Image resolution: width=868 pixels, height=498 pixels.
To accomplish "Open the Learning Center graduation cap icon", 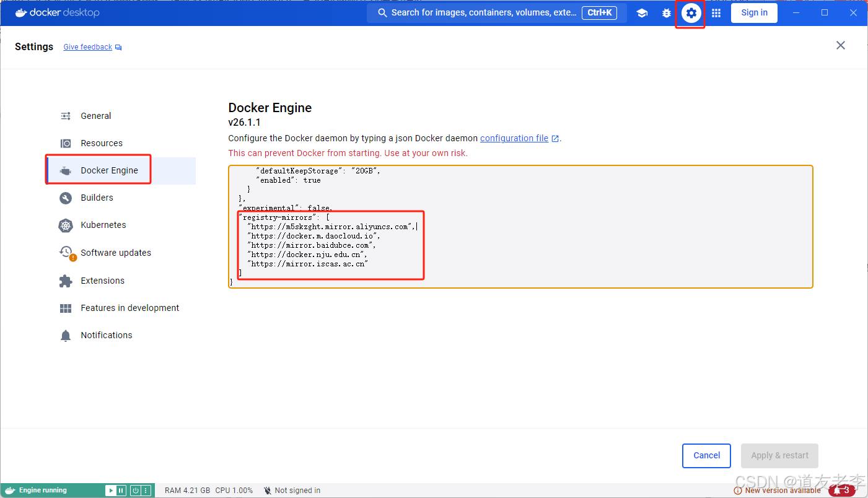I will [642, 13].
